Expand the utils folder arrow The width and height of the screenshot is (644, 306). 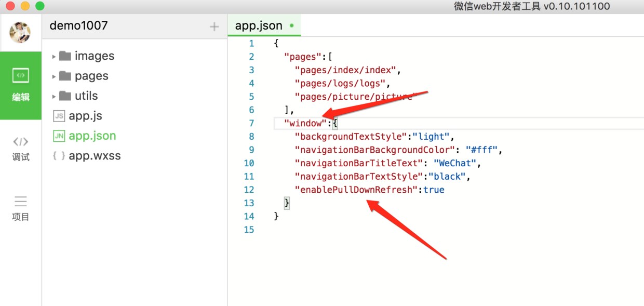point(54,96)
